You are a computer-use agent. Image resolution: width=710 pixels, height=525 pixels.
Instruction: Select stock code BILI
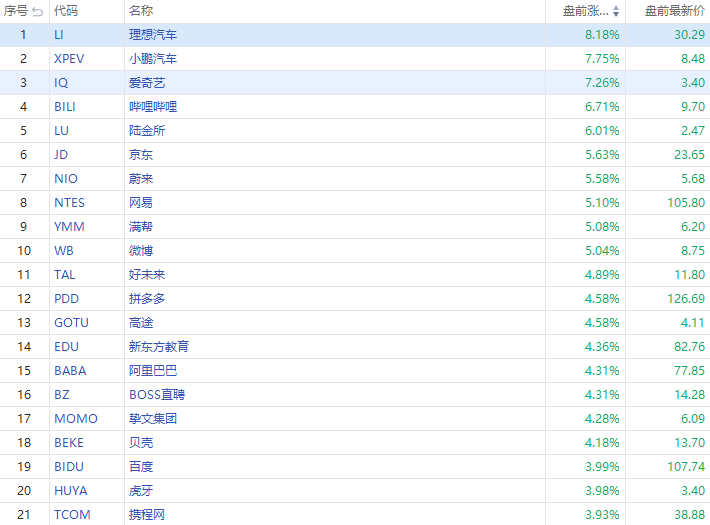pyautogui.click(x=65, y=107)
